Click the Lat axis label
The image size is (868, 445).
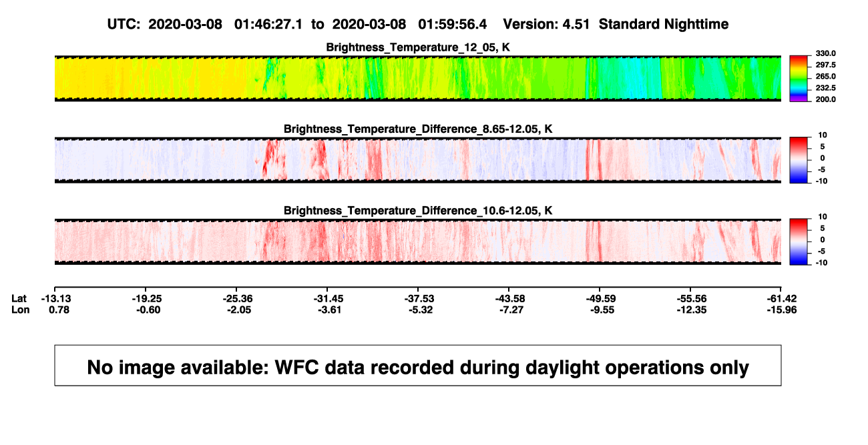coord(19,298)
